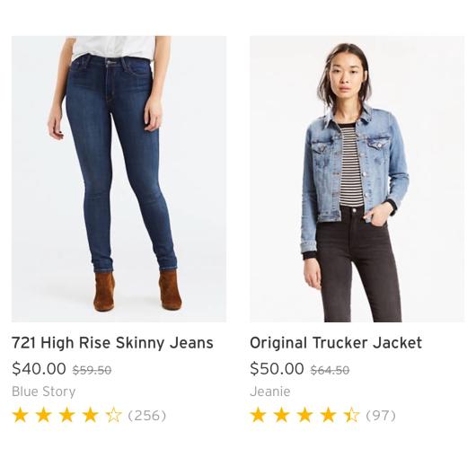Click the second star of jeans rating
Viewport: 476px width, 449px height.
click(44, 415)
